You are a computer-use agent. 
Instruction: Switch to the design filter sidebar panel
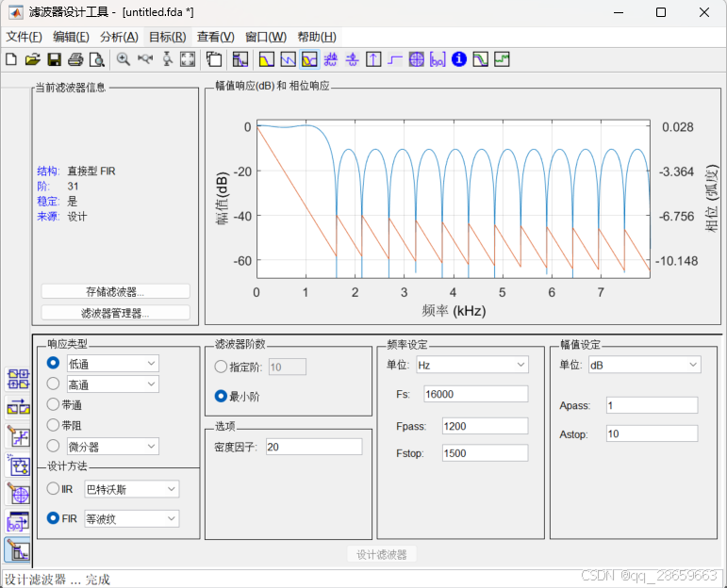coord(18,550)
